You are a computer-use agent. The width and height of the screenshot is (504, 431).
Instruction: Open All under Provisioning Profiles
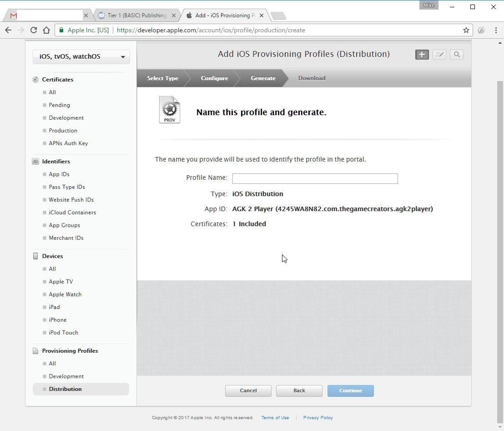[52, 364]
